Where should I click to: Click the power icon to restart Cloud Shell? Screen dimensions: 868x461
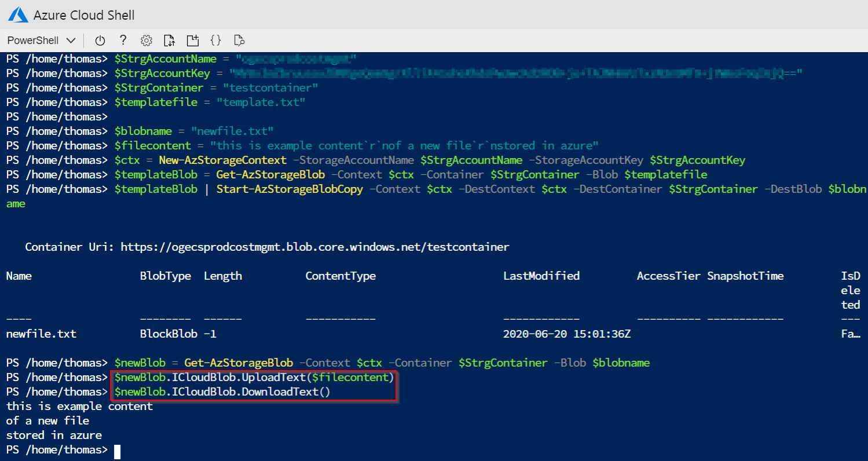(100, 40)
